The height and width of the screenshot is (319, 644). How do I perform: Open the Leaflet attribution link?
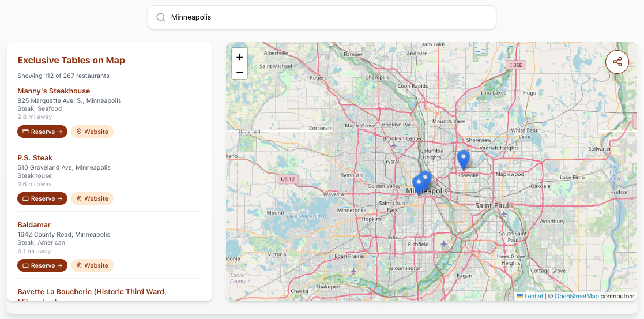(x=533, y=296)
